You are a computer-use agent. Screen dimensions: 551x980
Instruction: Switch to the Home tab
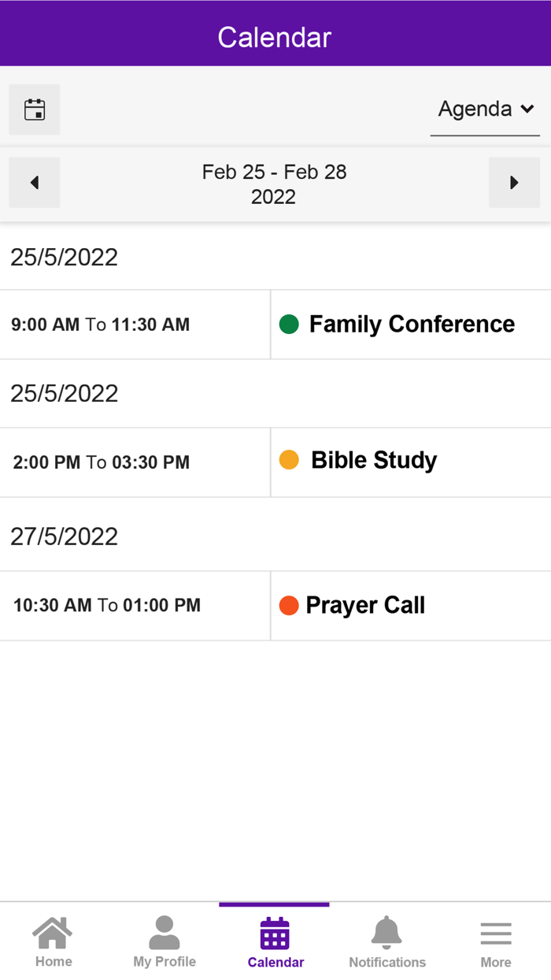coord(53,940)
